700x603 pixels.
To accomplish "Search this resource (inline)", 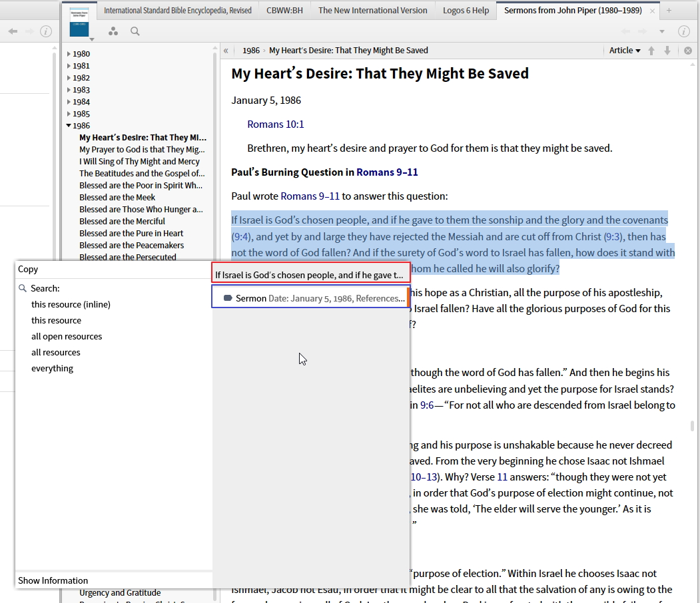I will pyautogui.click(x=71, y=304).
